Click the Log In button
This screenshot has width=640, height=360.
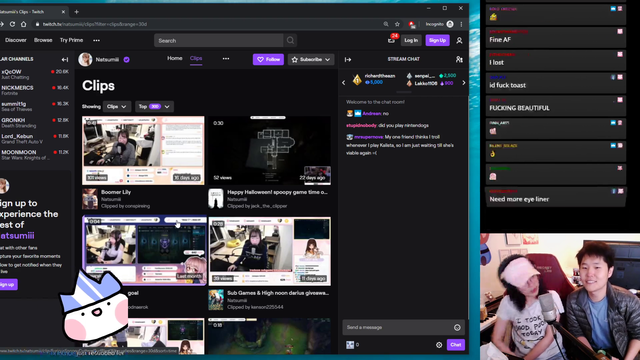411,40
